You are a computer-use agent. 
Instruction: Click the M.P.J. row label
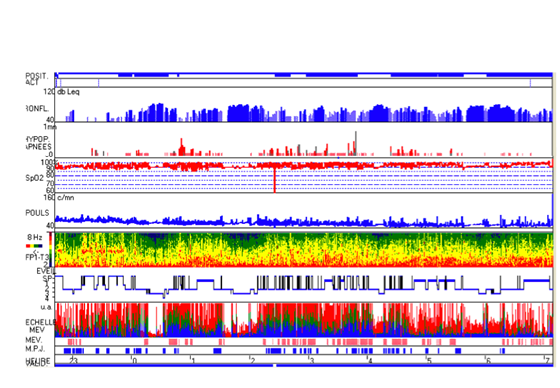point(35,349)
